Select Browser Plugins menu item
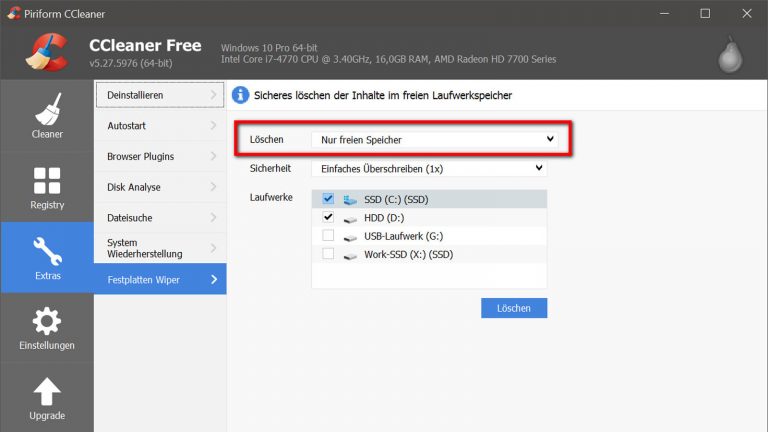 [x=160, y=156]
